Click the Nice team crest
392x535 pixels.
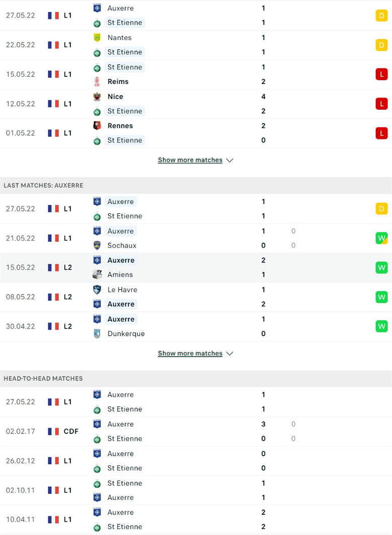click(x=97, y=96)
